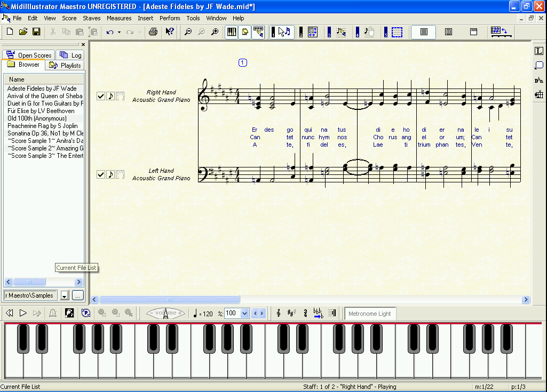
Task: Open the Staves menu
Action: tap(91, 18)
